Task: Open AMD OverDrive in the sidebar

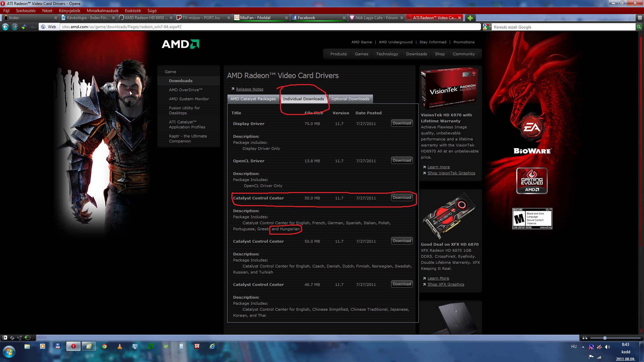Action: pos(185,90)
